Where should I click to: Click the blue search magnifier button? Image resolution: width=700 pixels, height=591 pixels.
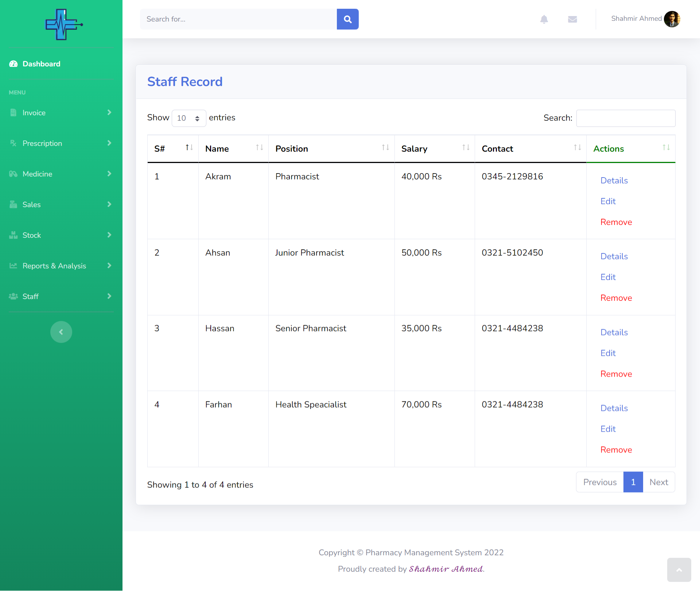347,19
